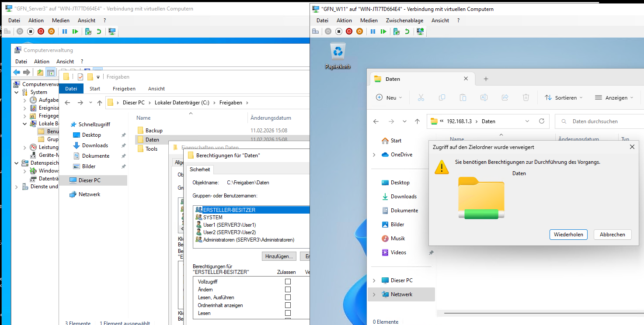Open Zwischenablage menu in GFN_W11 window
Viewport: 644px width, 325px height.
[x=404, y=21]
